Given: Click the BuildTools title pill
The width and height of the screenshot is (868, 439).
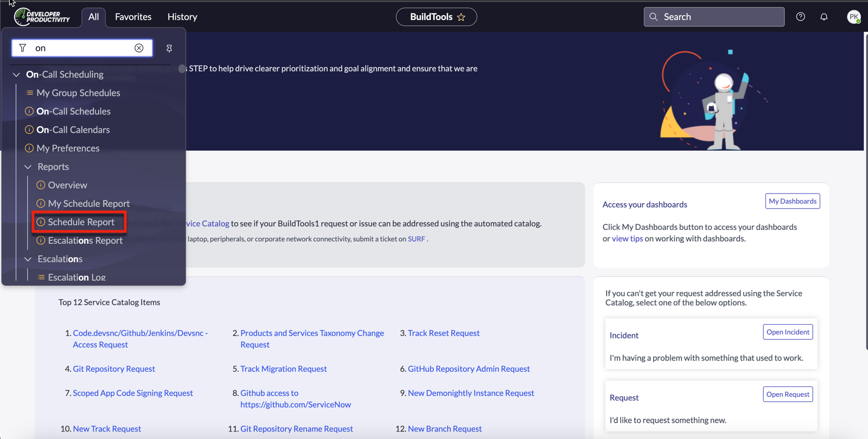Looking at the screenshot, I should pyautogui.click(x=436, y=17).
